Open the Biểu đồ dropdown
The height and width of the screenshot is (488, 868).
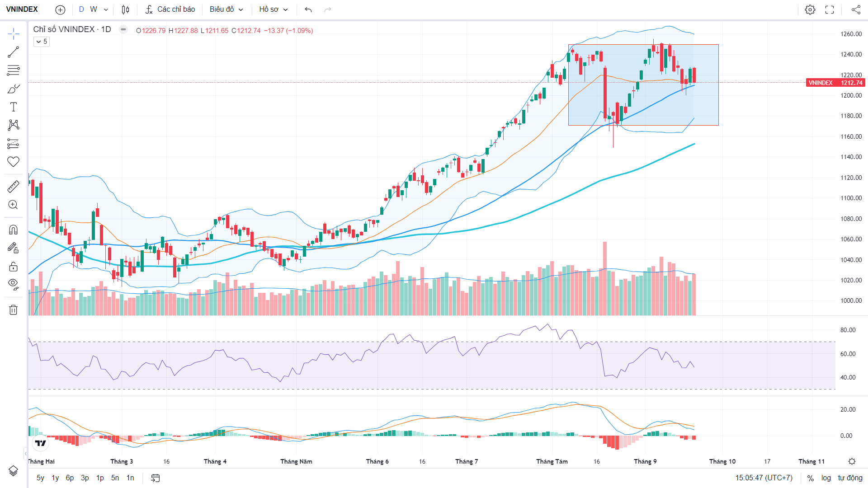coord(226,9)
